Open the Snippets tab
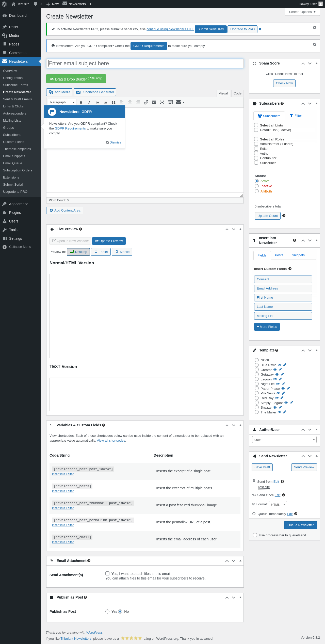The width and height of the screenshot is (325, 644). [x=298, y=255]
